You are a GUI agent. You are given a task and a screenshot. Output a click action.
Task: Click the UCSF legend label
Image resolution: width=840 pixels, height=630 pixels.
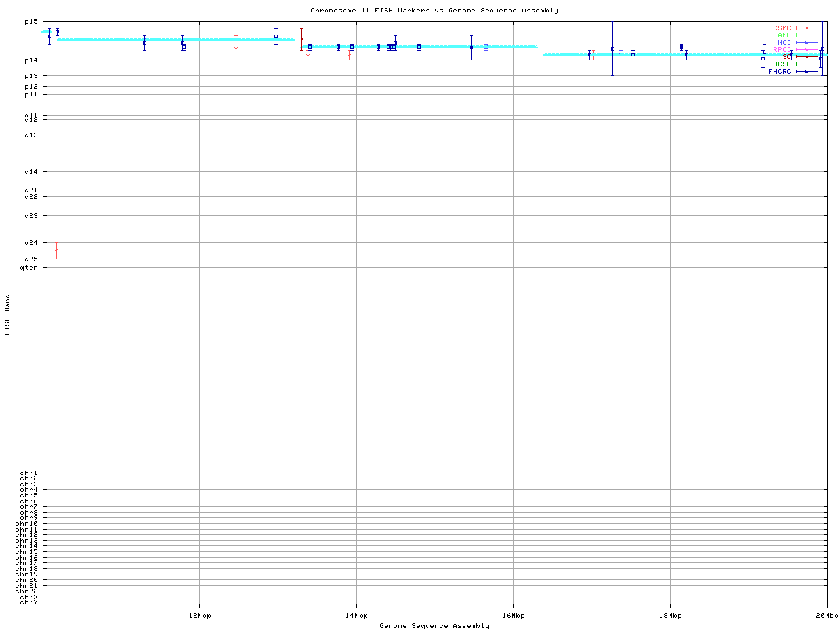coord(782,64)
